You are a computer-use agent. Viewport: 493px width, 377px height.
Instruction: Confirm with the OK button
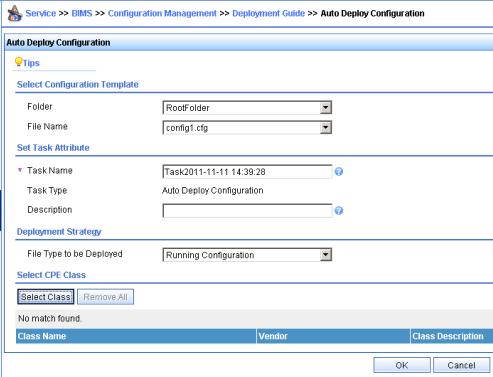[402, 365]
